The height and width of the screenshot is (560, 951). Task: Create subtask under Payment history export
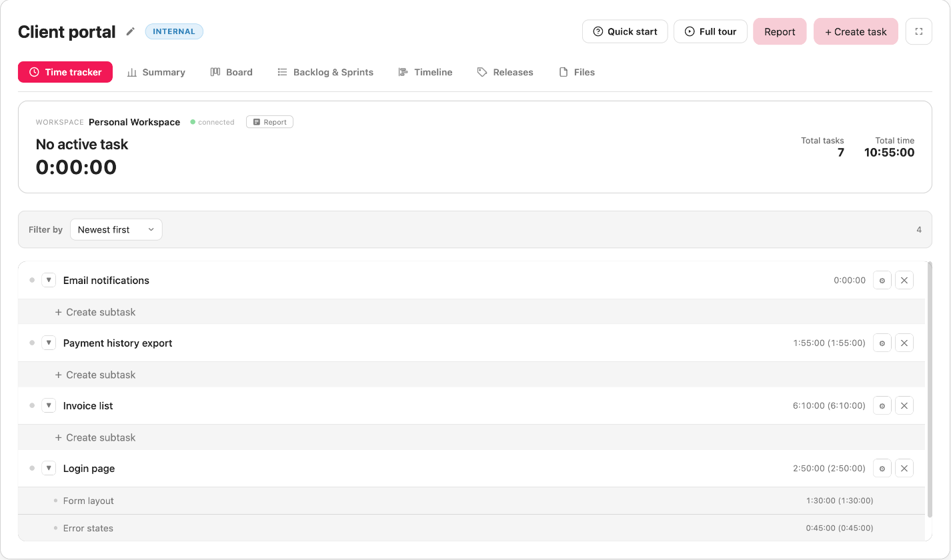pos(95,375)
